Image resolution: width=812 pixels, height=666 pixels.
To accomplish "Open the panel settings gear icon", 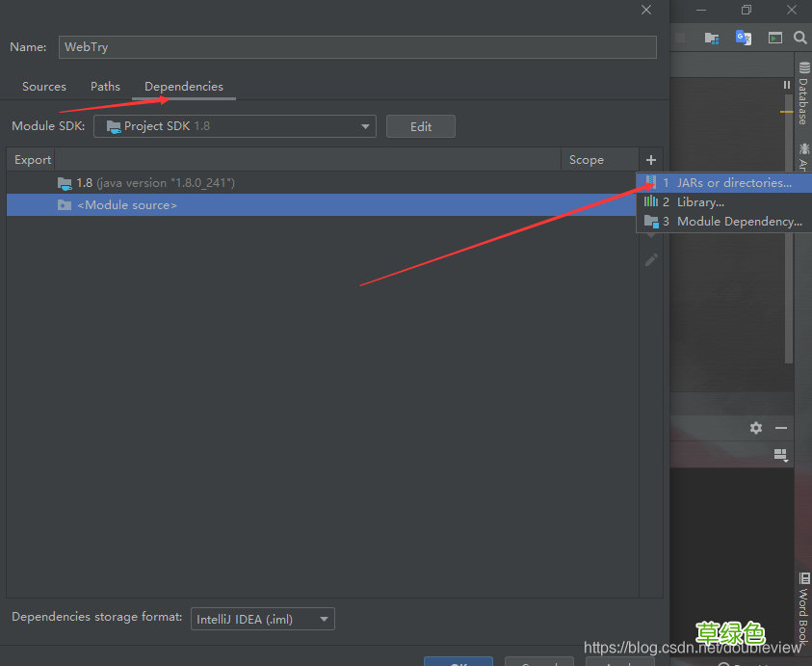I will pos(756,428).
